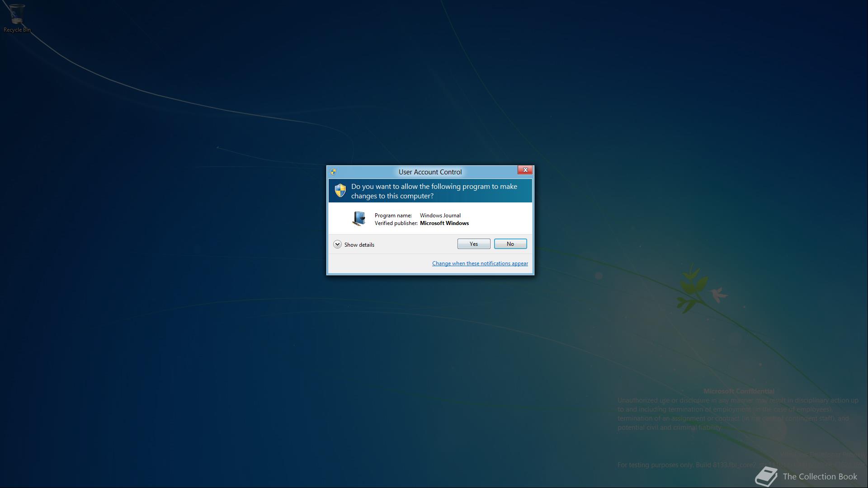This screenshot has width=868, height=488.
Task: Select the "Recycle Bin" text label
Action: (17, 30)
